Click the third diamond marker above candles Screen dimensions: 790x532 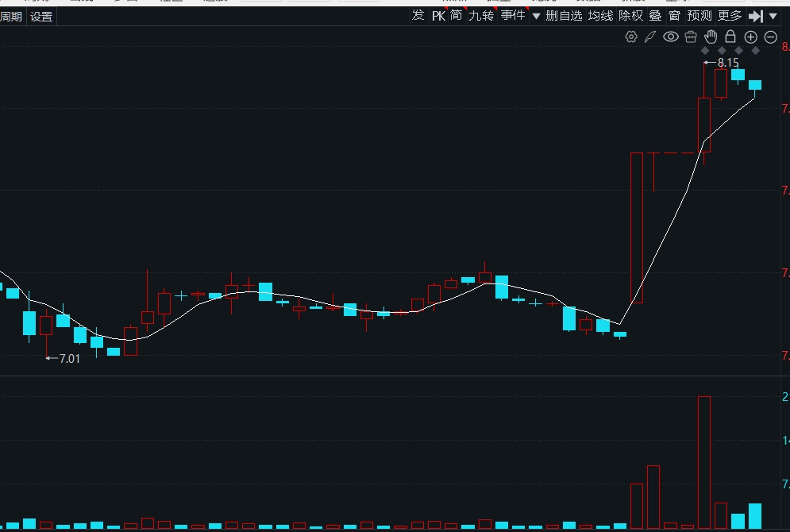738,50
